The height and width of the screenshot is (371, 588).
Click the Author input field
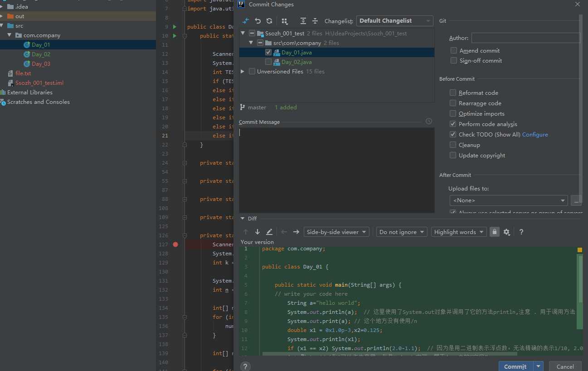(x=526, y=38)
